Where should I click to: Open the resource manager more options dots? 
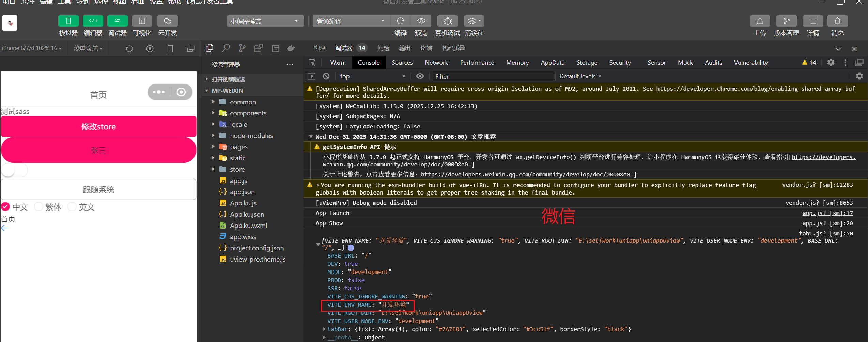click(290, 64)
